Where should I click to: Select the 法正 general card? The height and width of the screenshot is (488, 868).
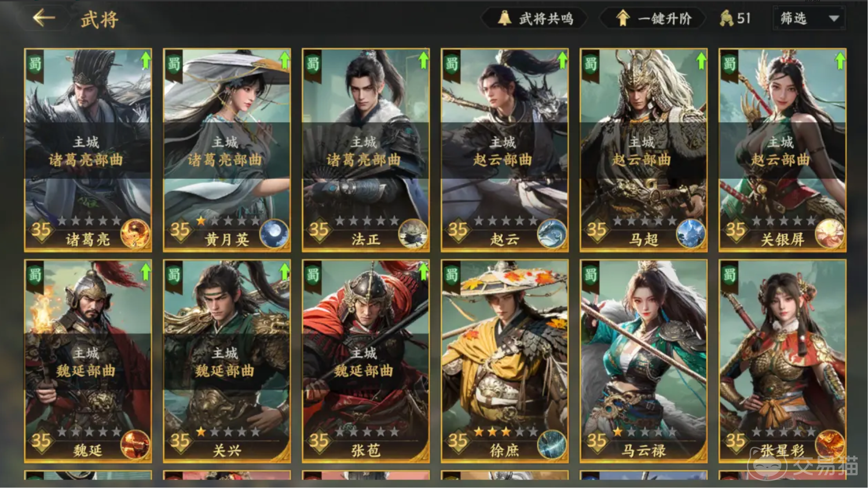[x=366, y=150]
